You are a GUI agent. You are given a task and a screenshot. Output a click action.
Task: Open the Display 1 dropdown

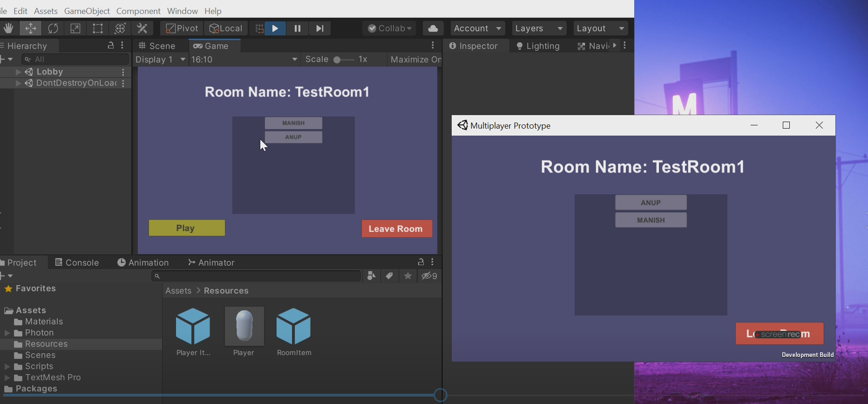[161, 59]
